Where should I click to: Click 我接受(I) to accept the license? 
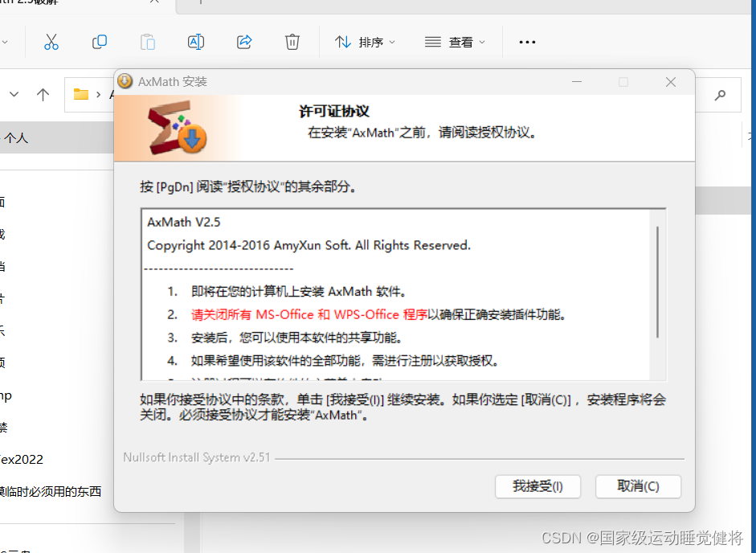[x=537, y=486]
